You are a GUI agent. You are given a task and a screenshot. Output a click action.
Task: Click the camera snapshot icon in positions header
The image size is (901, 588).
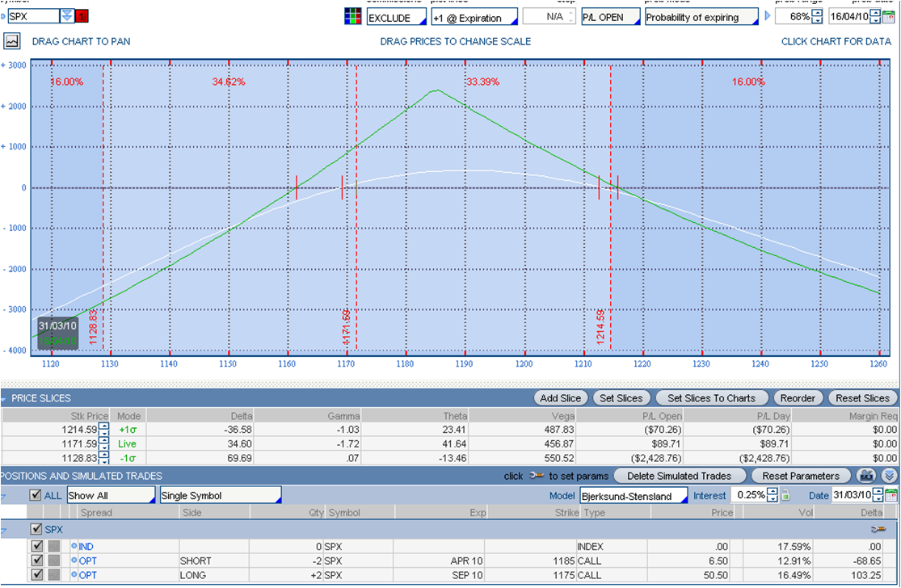pyautogui.click(x=868, y=476)
